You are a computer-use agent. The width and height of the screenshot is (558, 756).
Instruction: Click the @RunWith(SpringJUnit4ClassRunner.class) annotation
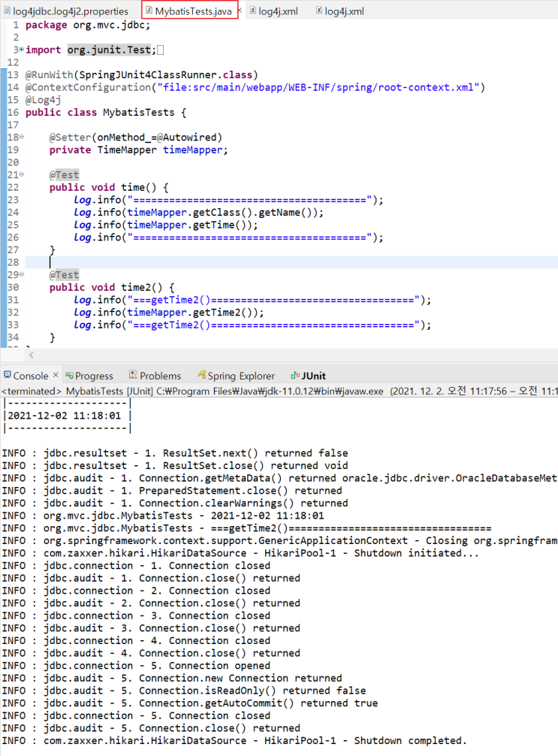tap(142, 74)
